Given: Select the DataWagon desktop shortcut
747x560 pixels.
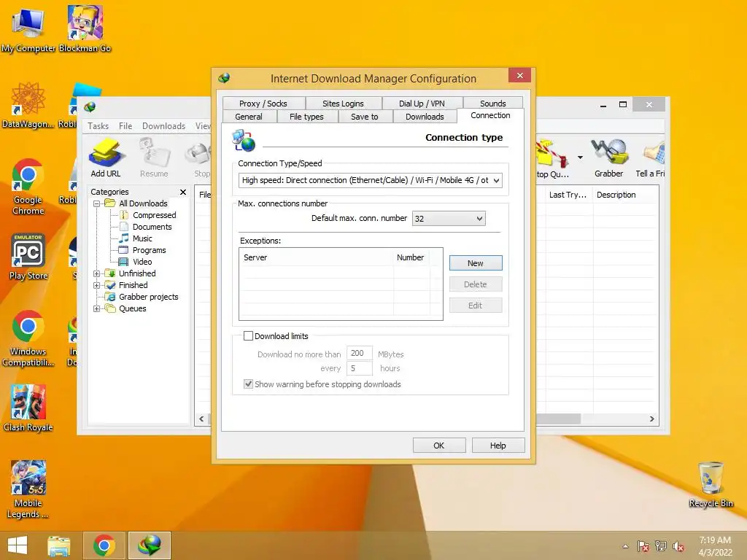Looking at the screenshot, I should (28, 105).
